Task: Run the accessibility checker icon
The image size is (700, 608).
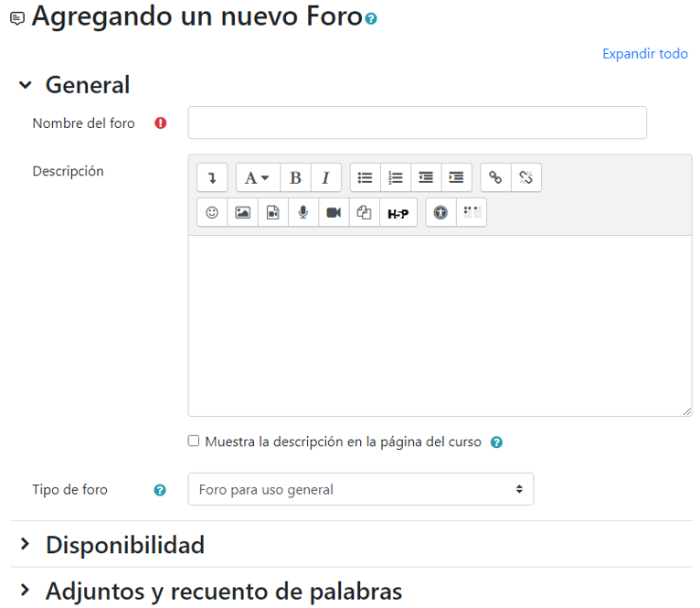Action: (440, 212)
